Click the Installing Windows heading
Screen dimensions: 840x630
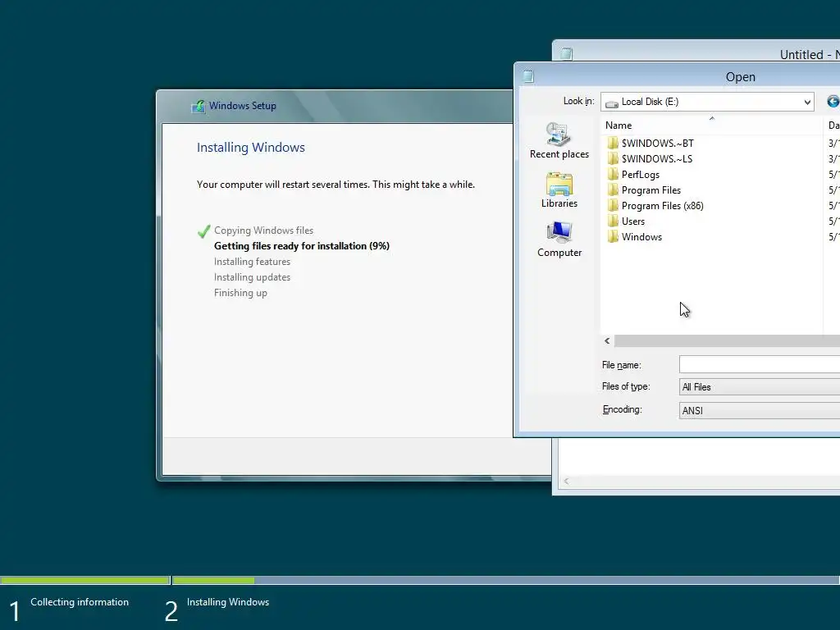pyautogui.click(x=251, y=148)
